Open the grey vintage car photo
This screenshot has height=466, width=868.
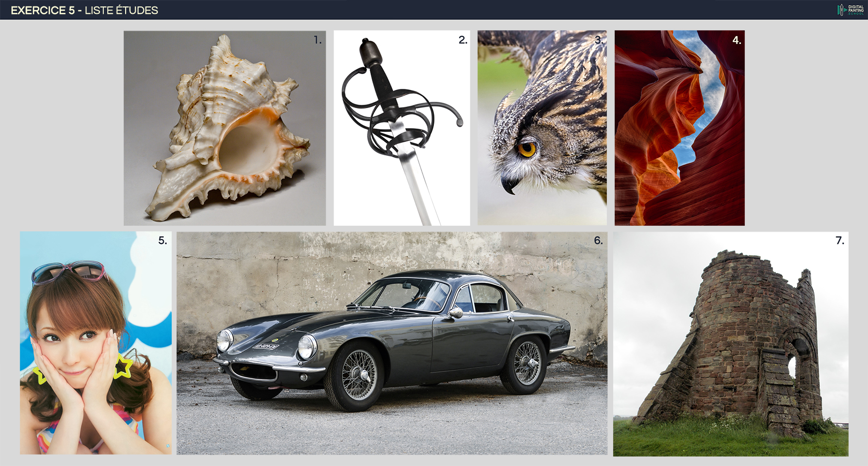pos(392,343)
